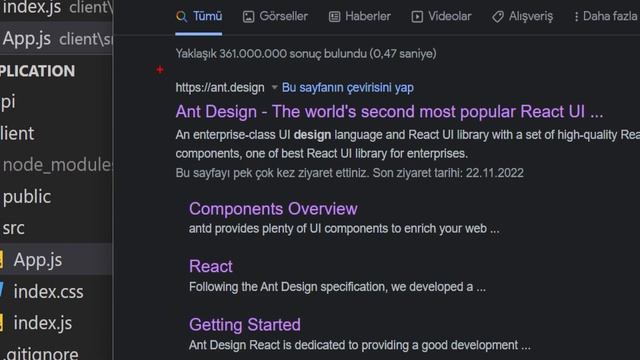Select the index.js open editor entry
This screenshot has height=360, width=640.
[56, 7]
